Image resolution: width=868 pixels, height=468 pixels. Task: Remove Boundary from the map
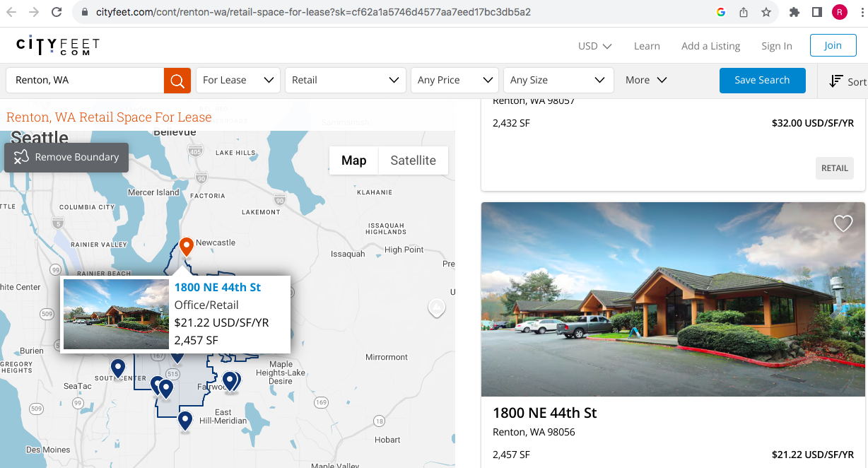coord(66,157)
